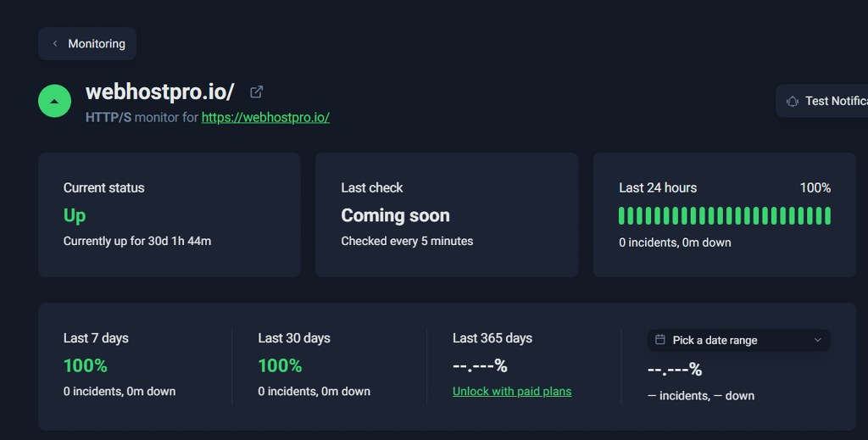Click the date range dropdown chevron
The width and height of the screenshot is (868, 440).
tap(817, 340)
